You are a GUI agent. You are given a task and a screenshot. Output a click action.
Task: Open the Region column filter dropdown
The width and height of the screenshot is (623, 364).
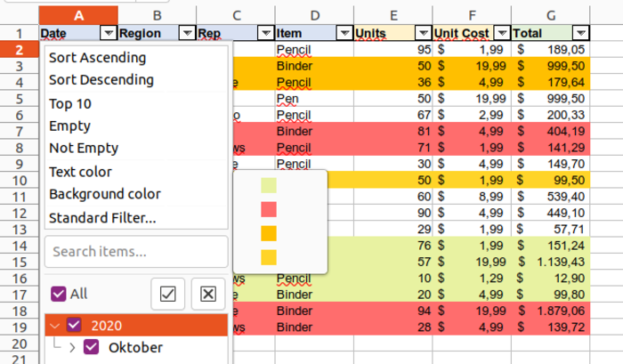(x=186, y=33)
